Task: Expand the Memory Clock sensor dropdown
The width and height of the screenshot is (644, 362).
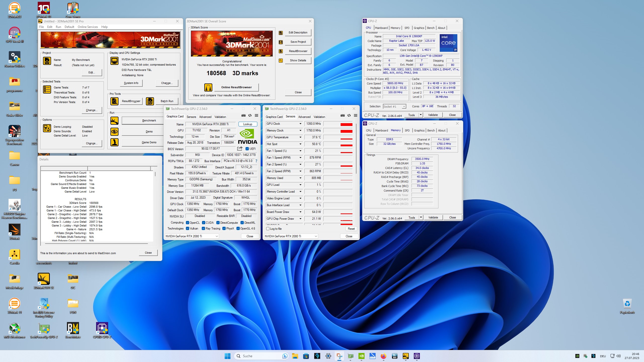Action: point(300,130)
